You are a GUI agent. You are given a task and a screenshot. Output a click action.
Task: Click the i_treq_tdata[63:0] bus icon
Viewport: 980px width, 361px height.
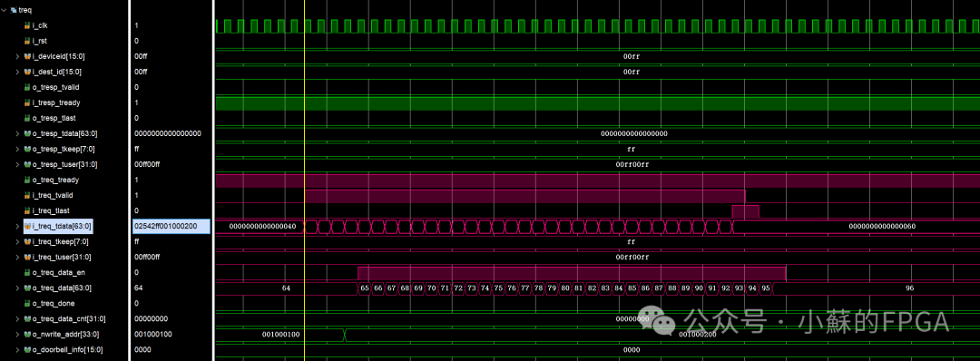27,226
